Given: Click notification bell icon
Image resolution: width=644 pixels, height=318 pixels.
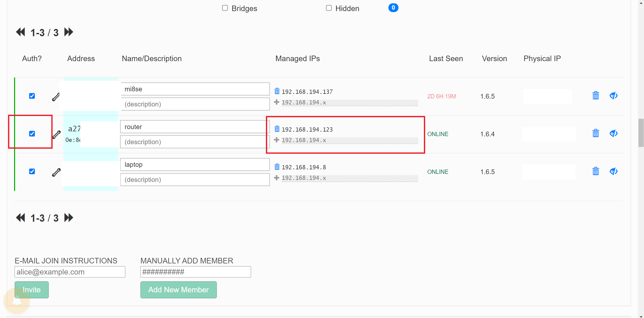Looking at the screenshot, I should (x=17, y=301).
